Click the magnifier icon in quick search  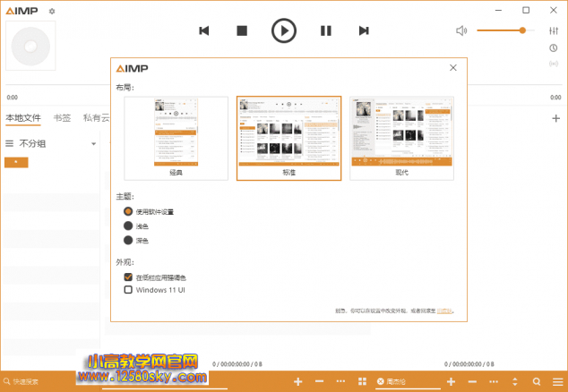[6, 381]
